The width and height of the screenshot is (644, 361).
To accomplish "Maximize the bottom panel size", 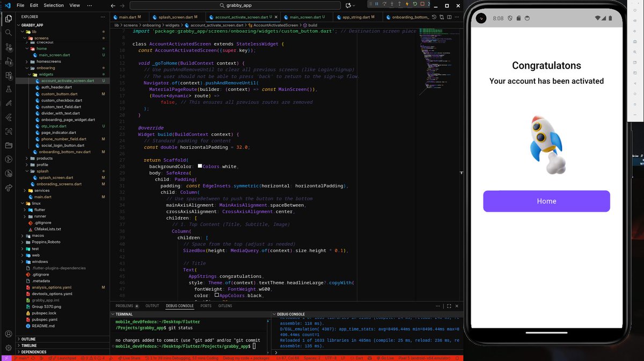I will 448,306.
